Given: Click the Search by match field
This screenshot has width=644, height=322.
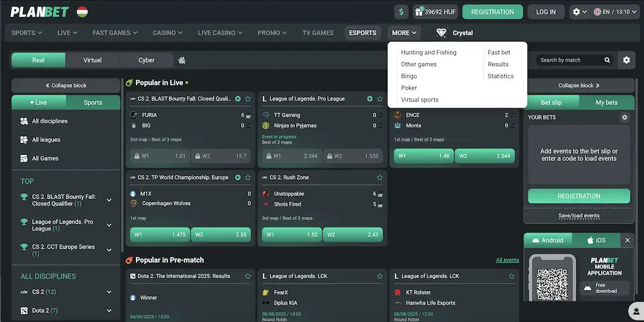Looking at the screenshot, I should 569,60.
